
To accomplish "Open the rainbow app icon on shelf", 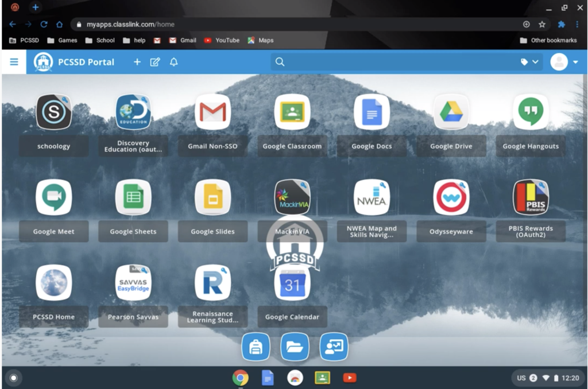I will coord(295,378).
